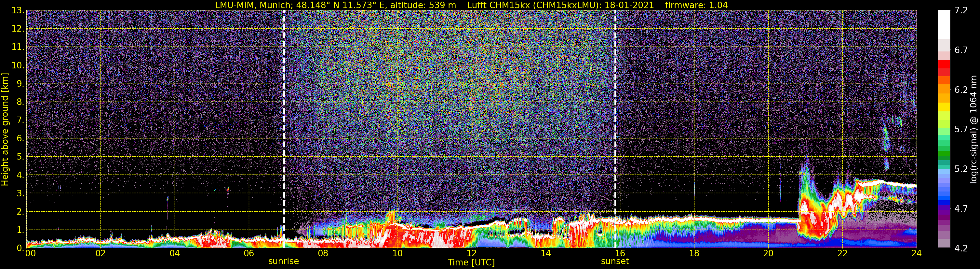Click the height axis tick label '12.'
The height and width of the screenshot is (269, 980).
pyautogui.click(x=18, y=29)
